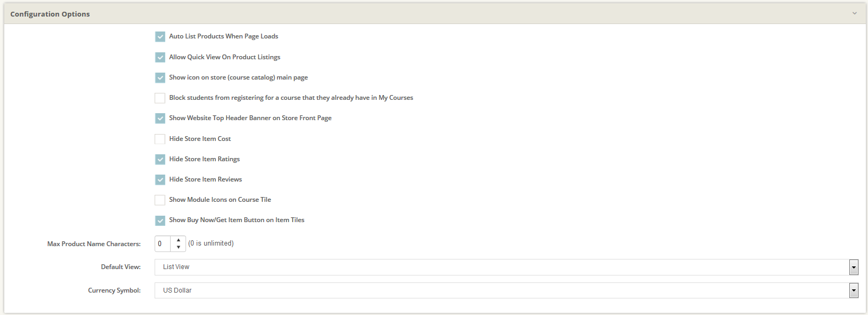Click the Configuration Options header title

coord(50,14)
